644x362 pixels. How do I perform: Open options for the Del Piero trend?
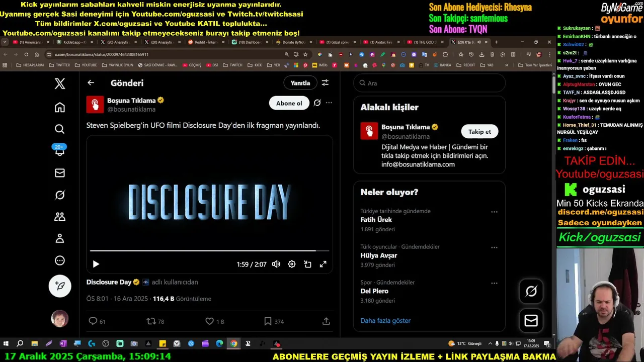pos(494,283)
